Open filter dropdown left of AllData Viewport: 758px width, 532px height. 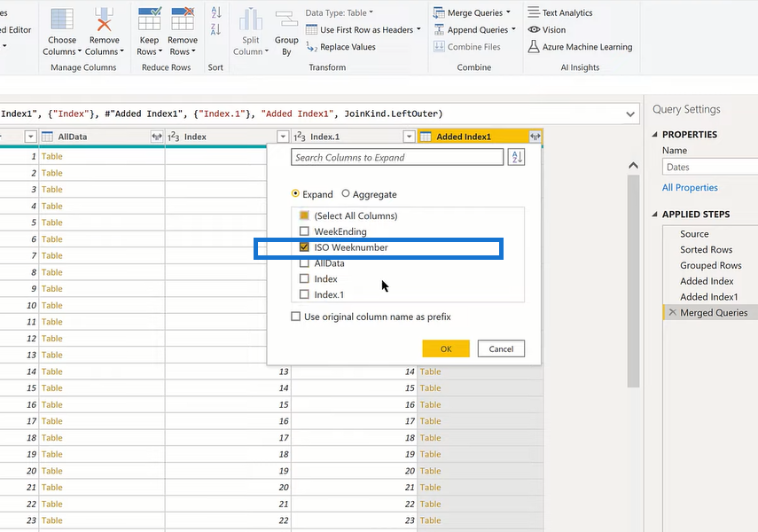pyautogui.click(x=30, y=137)
